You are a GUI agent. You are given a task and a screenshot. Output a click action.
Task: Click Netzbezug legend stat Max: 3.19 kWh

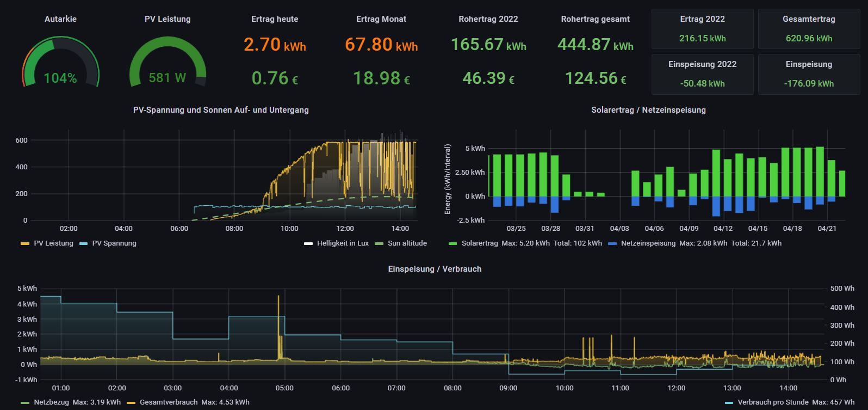pos(96,402)
